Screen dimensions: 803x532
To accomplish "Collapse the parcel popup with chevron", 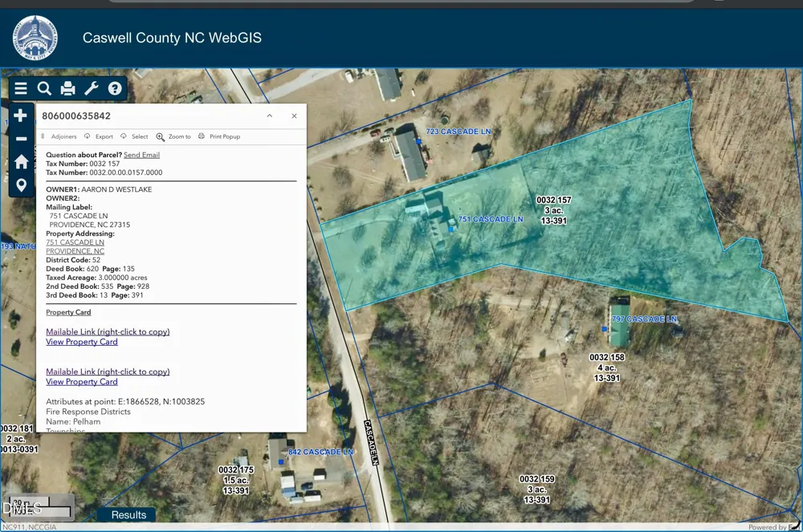I will coord(269,116).
